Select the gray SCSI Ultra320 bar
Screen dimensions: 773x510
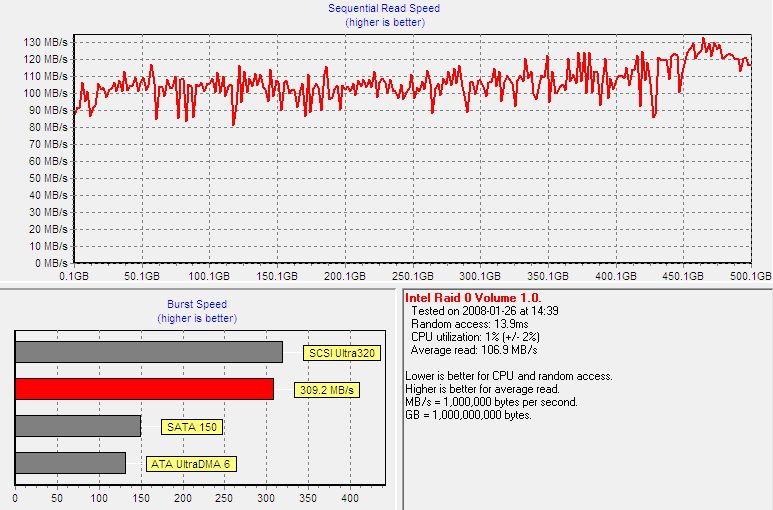(148, 352)
